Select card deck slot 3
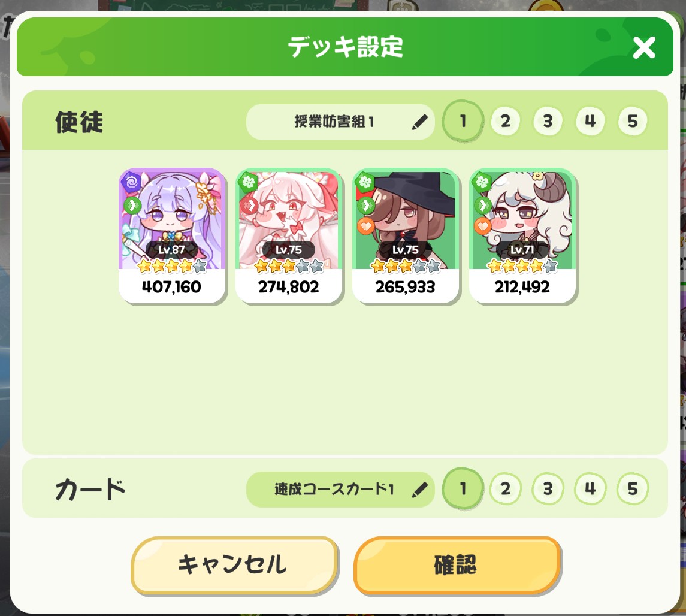 click(548, 489)
